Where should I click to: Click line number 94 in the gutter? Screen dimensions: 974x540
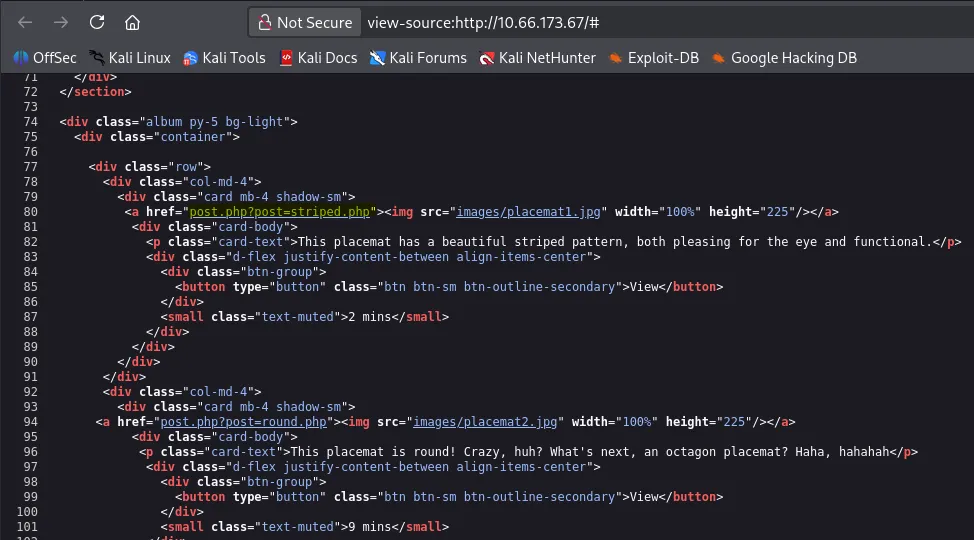pyautogui.click(x=30, y=422)
